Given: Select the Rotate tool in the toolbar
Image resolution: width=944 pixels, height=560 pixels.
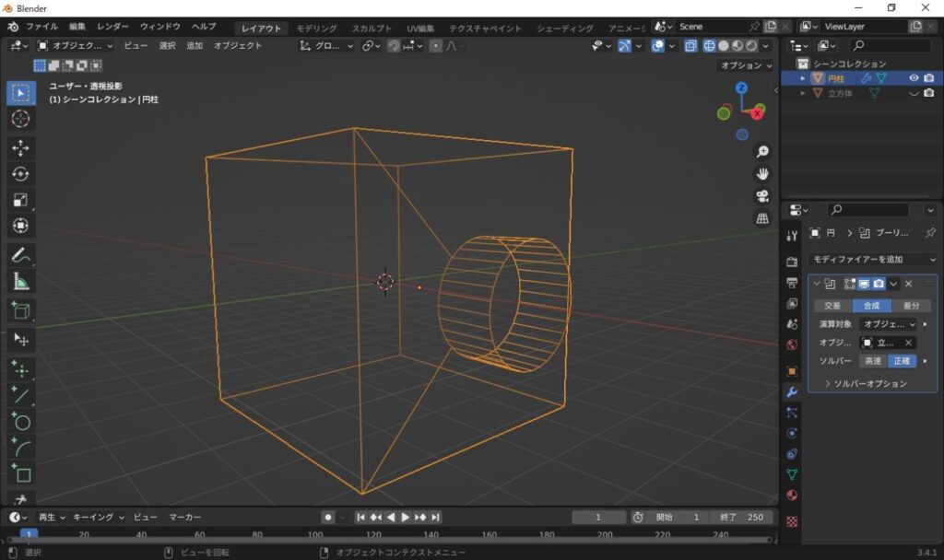Looking at the screenshot, I should pos(21,174).
